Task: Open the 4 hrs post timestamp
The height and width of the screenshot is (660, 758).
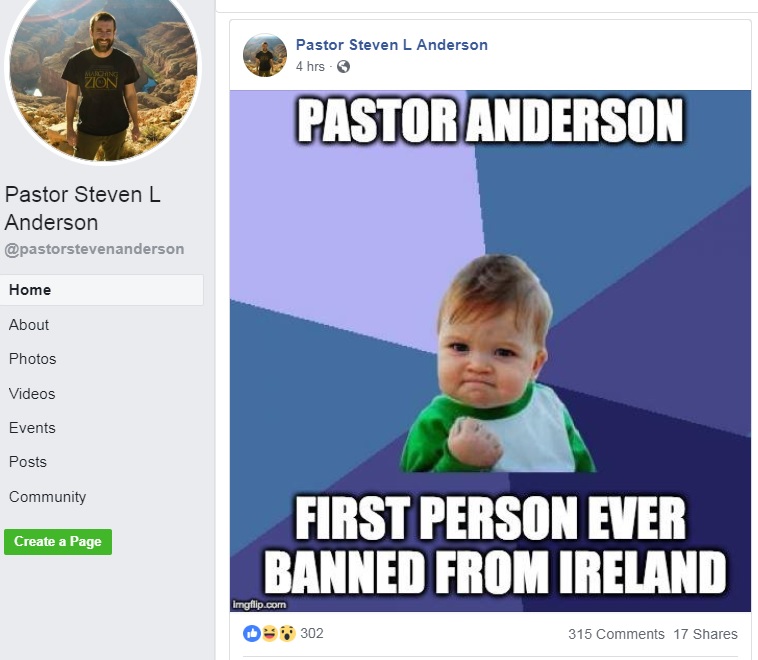Action: (310, 67)
